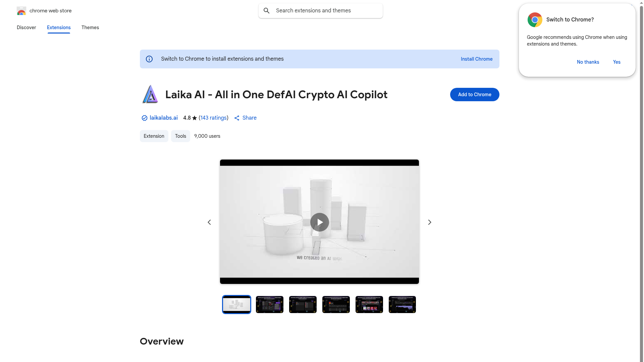Show the next screenshot with the right chevron
The width and height of the screenshot is (644, 362).
[x=430, y=222]
